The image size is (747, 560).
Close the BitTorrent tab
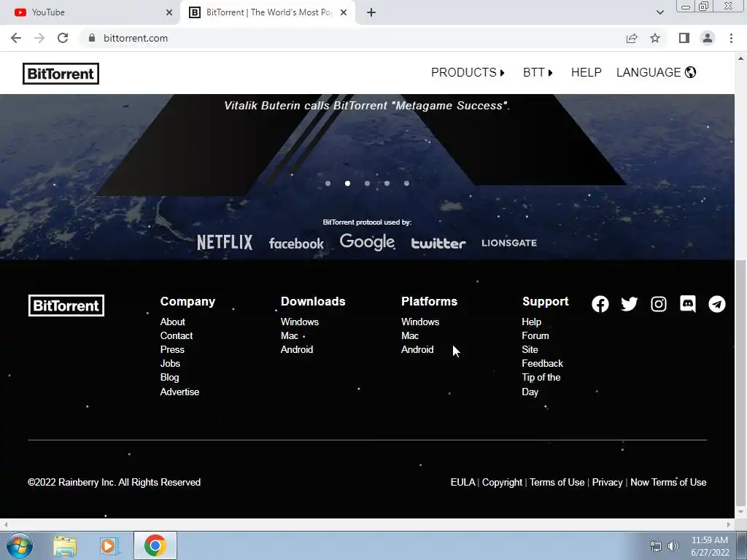(x=344, y=12)
